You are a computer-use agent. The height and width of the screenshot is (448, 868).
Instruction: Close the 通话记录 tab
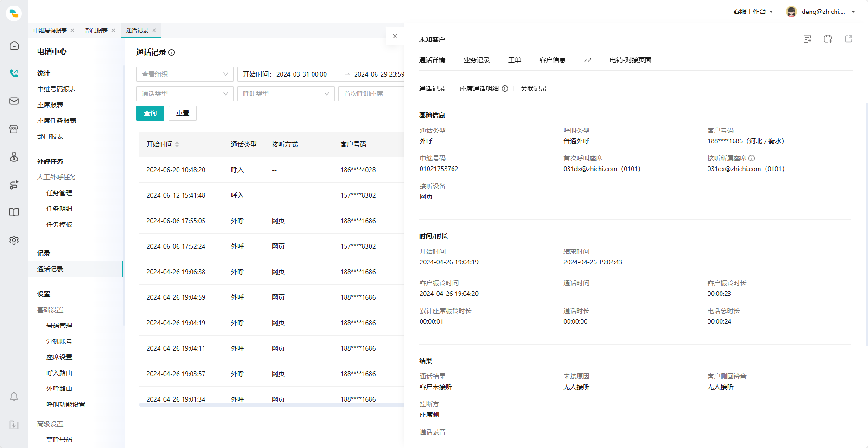pyautogui.click(x=154, y=30)
